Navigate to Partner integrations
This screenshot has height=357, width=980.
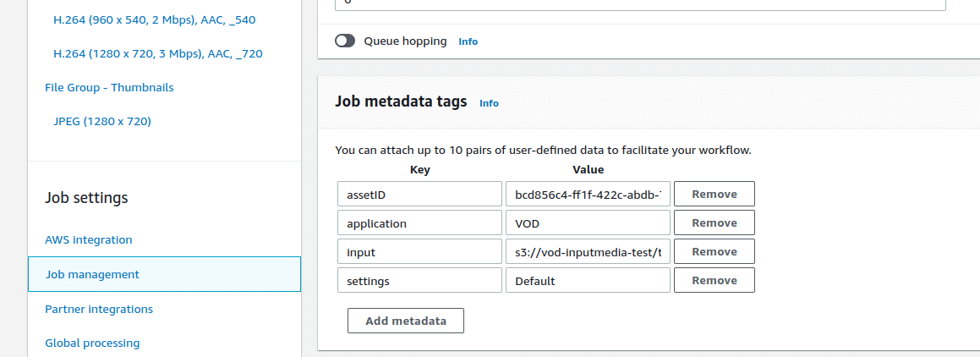(99, 309)
